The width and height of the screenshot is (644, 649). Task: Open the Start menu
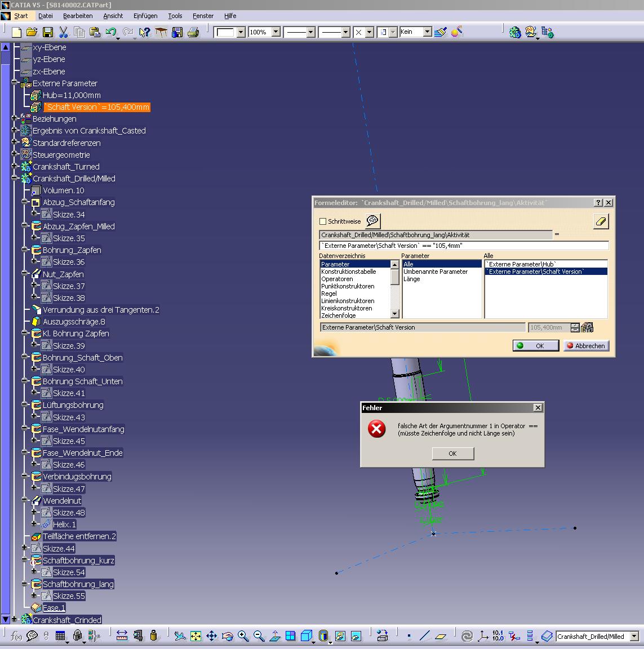coord(21,16)
